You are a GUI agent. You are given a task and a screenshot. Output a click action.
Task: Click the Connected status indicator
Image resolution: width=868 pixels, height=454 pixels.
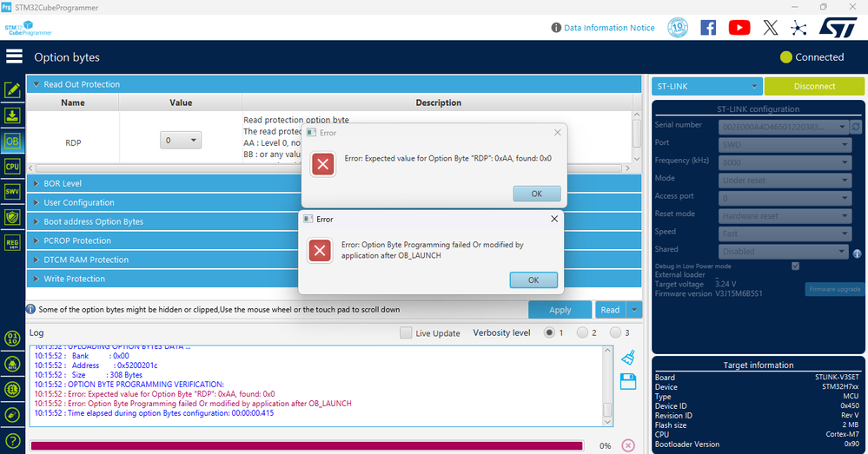[812, 57]
